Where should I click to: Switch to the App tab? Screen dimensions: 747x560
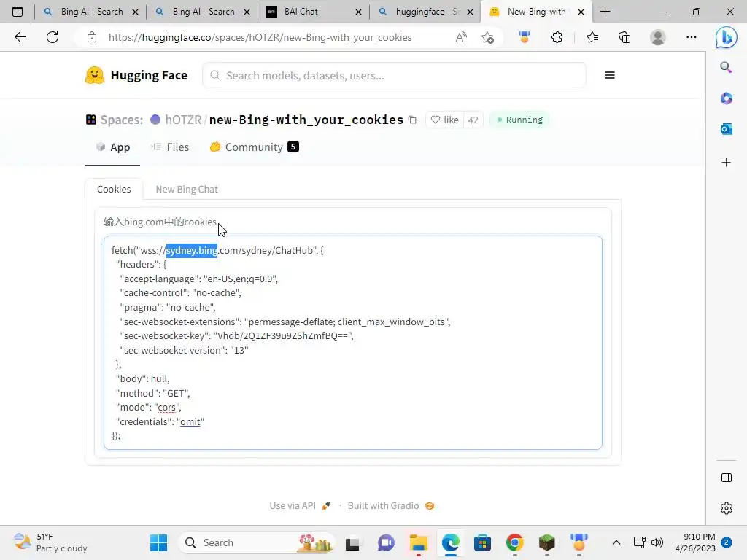(x=113, y=147)
